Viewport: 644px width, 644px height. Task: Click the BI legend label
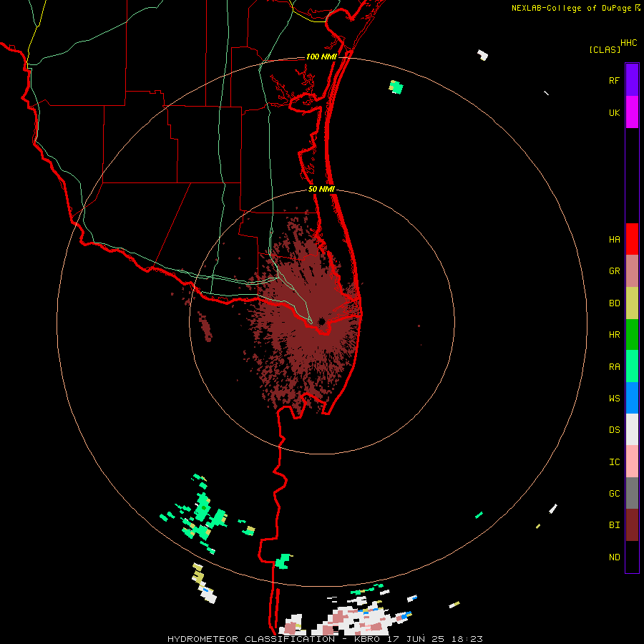pyautogui.click(x=614, y=525)
